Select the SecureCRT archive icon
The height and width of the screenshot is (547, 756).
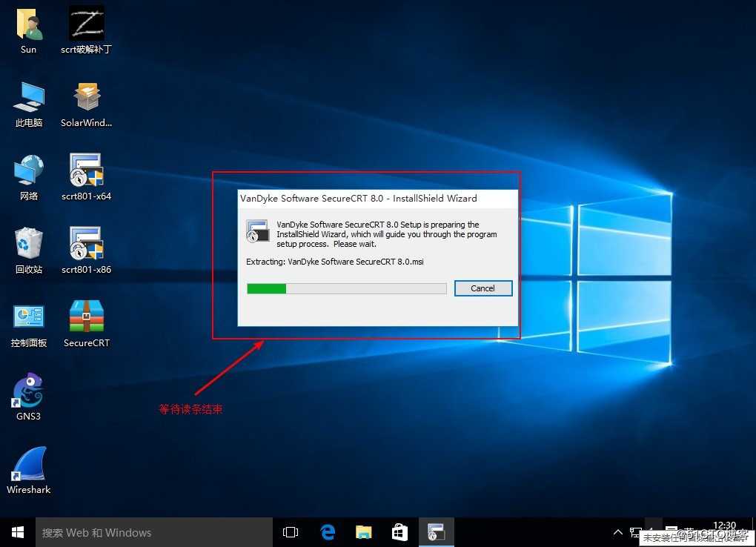[x=86, y=324]
